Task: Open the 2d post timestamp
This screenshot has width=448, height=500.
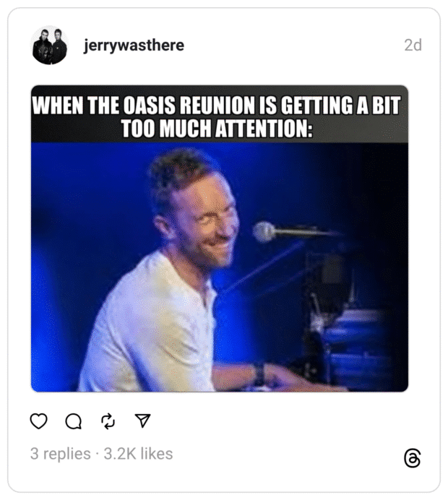Action: pos(413,46)
